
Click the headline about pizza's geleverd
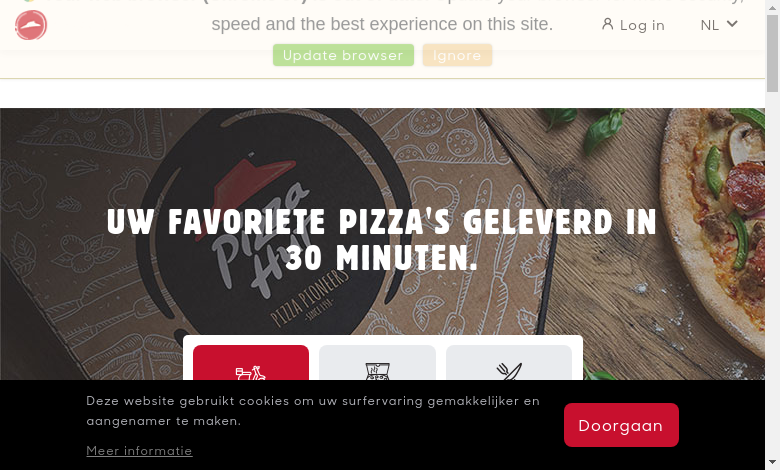click(382, 240)
